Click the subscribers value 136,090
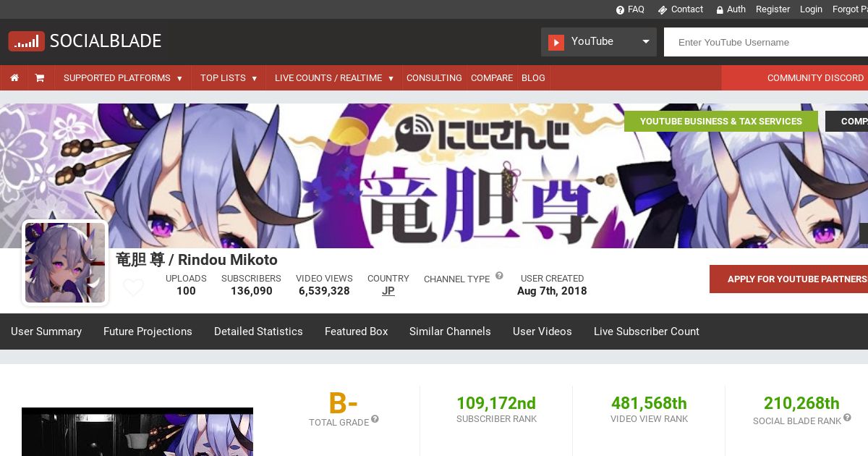Viewport: 868px width, 456px height. pyautogui.click(x=252, y=291)
